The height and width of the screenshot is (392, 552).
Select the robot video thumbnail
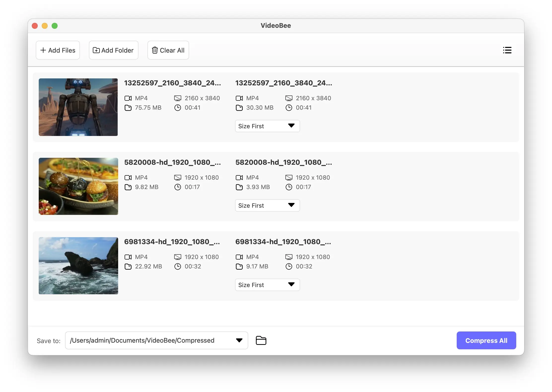(78, 107)
